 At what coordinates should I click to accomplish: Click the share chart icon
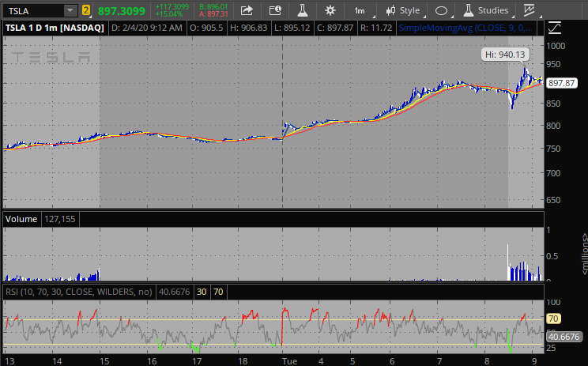(247, 10)
